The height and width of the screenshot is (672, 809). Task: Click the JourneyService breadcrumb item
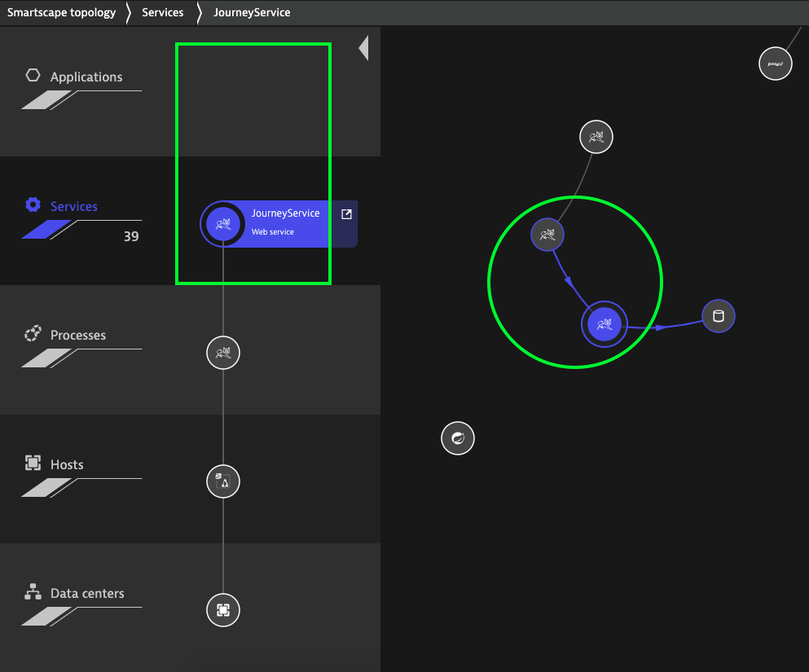click(252, 12)
